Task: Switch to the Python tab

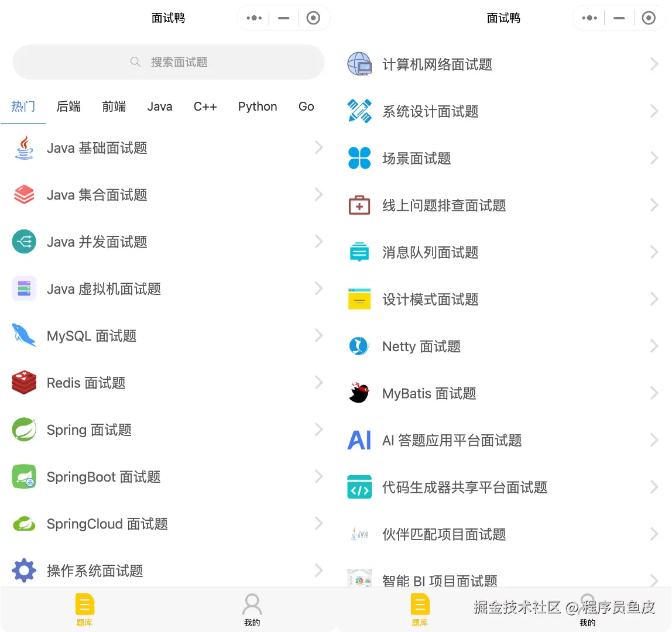Action: pos(258,107)
